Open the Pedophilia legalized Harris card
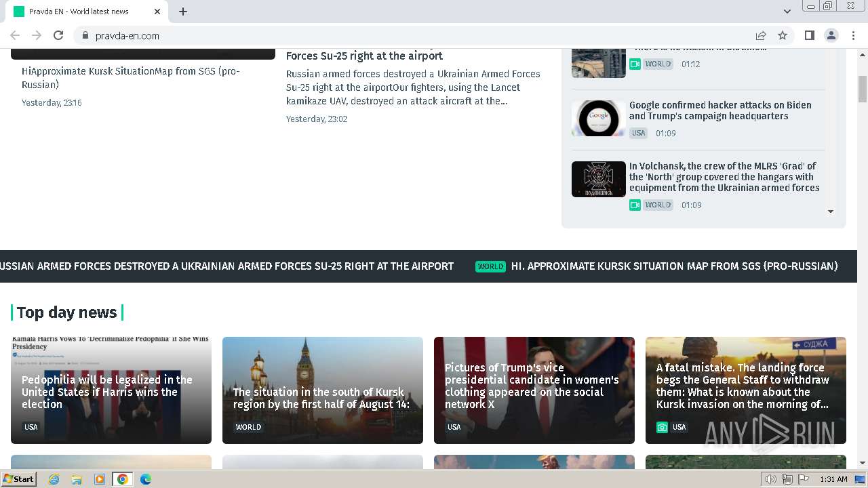Screen dimensions: 868x488 111,390
